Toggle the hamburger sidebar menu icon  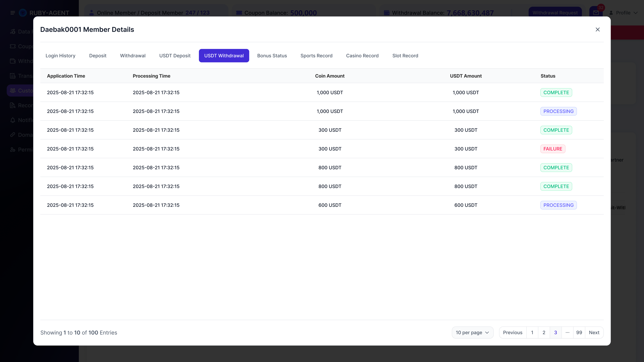pyautogui.click(x=13, y=13)
